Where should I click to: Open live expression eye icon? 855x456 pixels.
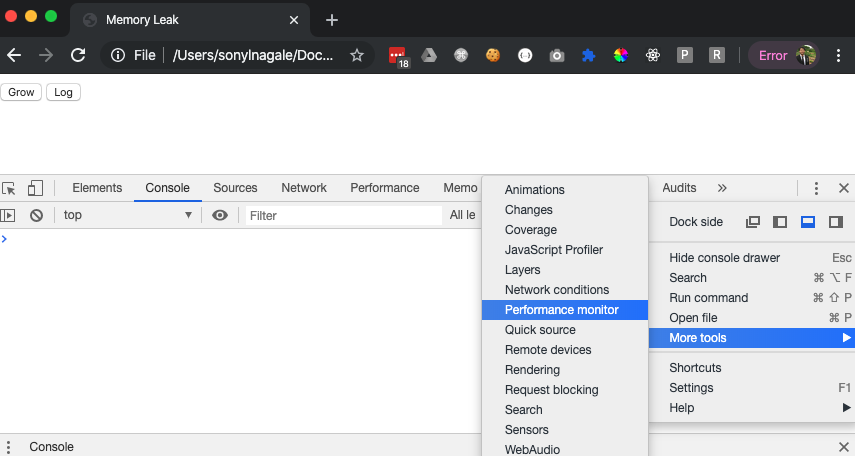(x=220, y=215)
